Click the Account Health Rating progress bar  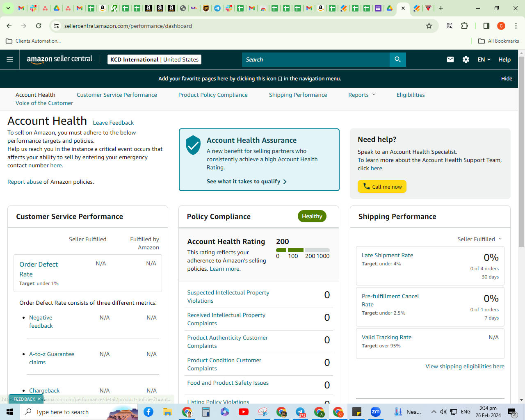(x=303, y=250)
